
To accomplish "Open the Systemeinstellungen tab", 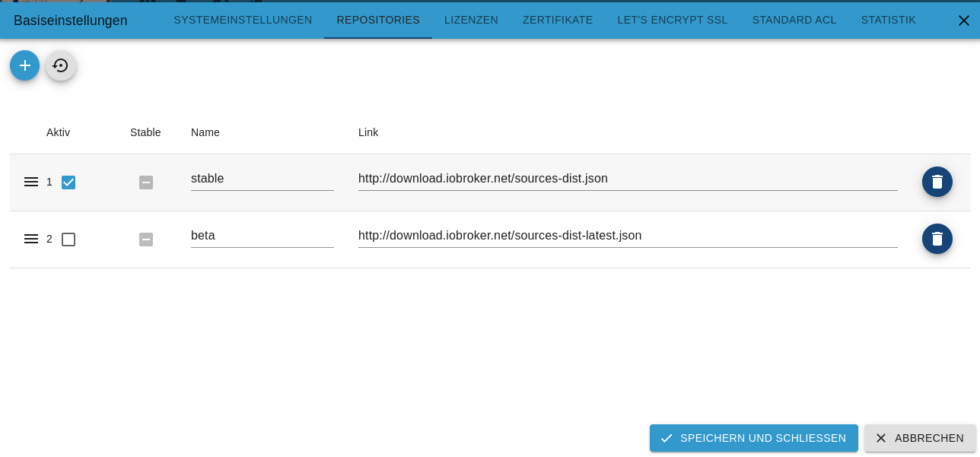I will (243, 21).
